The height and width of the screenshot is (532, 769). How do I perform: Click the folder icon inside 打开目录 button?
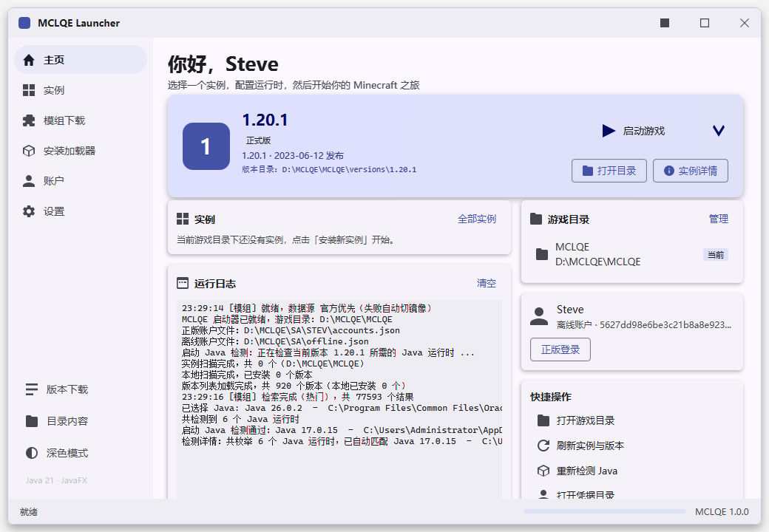pos(588,171)
